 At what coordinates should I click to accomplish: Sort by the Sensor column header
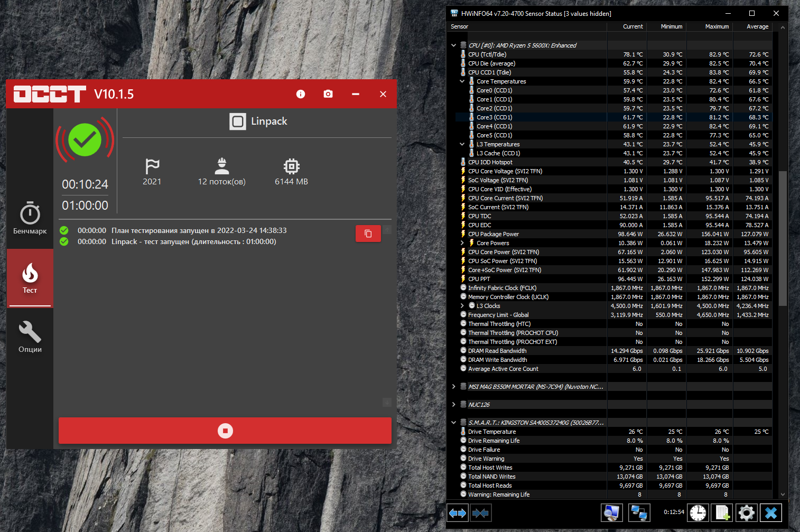click(x=527, y=26)
